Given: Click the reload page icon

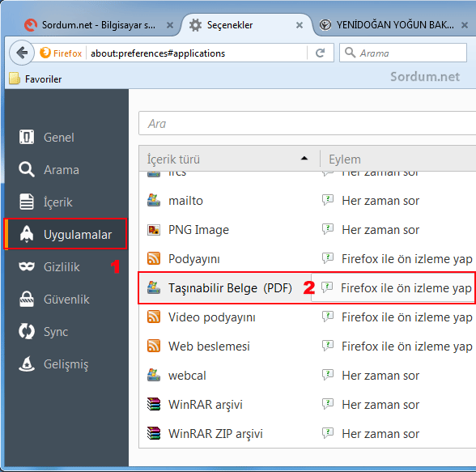Looking at the screenshot, I should point(320,53).
